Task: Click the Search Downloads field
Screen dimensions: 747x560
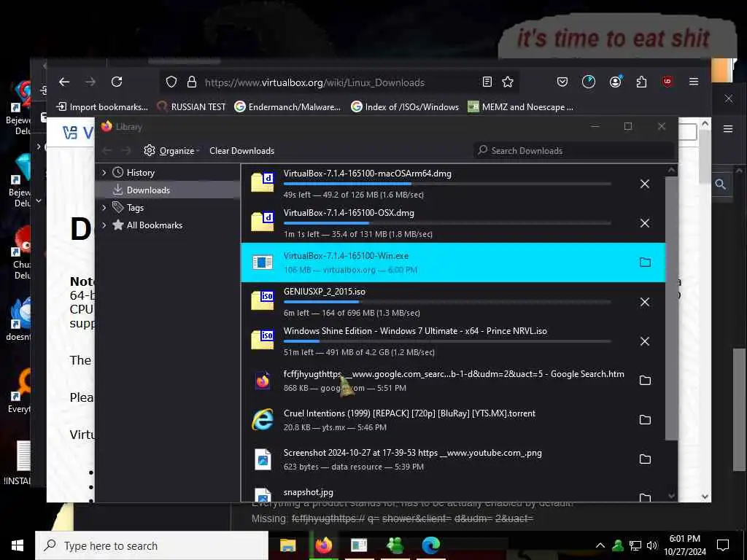Action: 575,150
